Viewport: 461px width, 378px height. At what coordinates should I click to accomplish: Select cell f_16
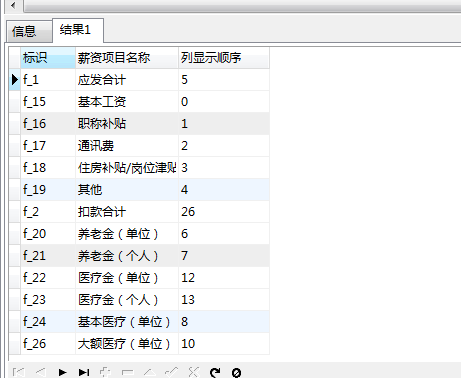coord(48,124)
